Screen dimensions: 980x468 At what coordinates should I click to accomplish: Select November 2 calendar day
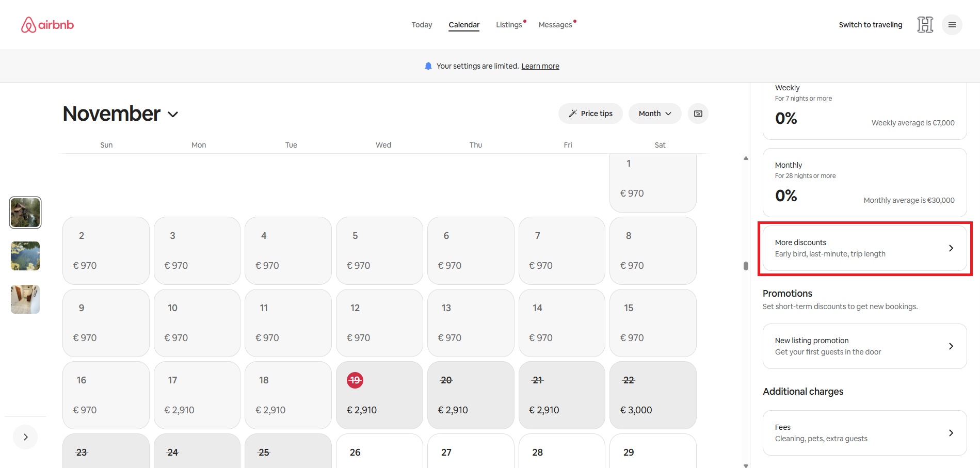tap(106, 251)
